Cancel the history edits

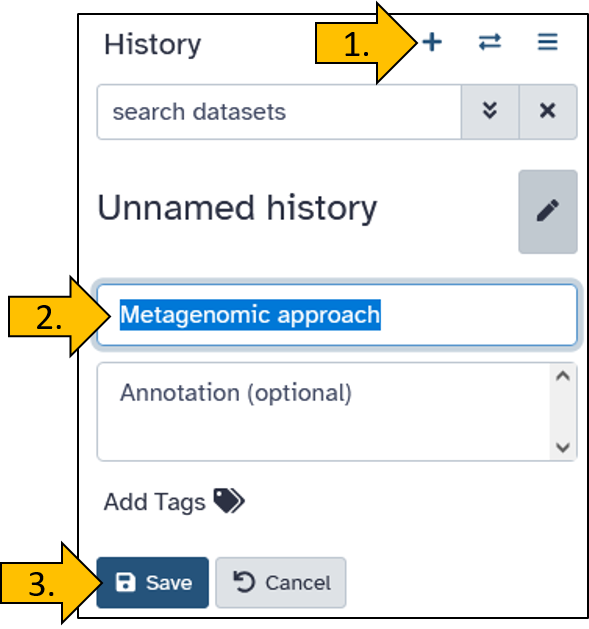(x=281, y=582)
